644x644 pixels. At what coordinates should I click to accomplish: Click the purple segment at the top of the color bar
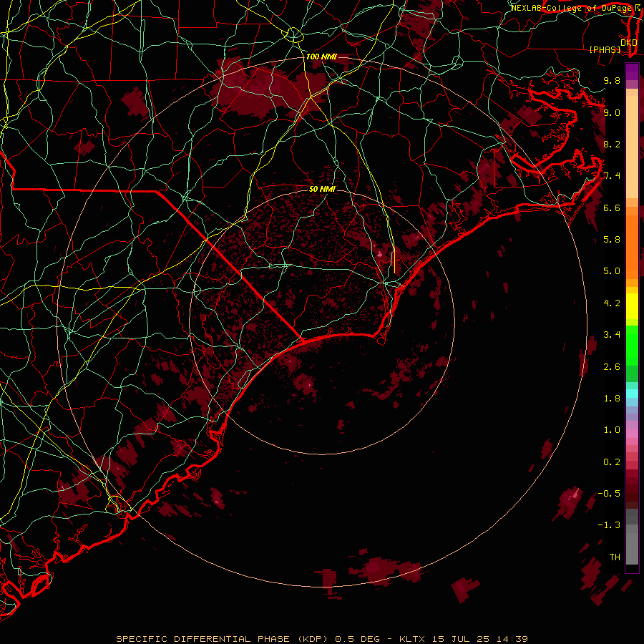(x=632, y=72)
